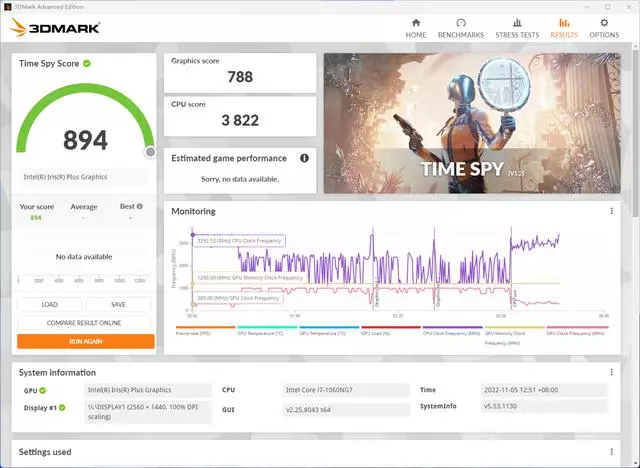Switch to STRESS TESTS tab
This screenshot has height=468, width=640.
517,29
